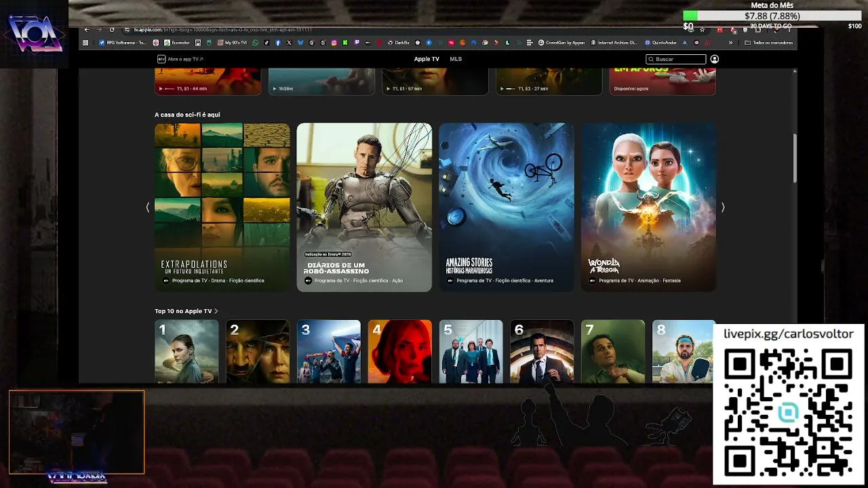Open the X (Twitter) bookmark icon
This screenshot has width=868, height=488.
(289, 43)
